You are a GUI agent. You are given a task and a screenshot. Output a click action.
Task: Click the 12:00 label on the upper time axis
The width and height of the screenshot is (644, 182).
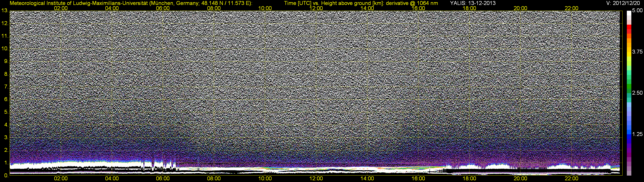point(316,8)
